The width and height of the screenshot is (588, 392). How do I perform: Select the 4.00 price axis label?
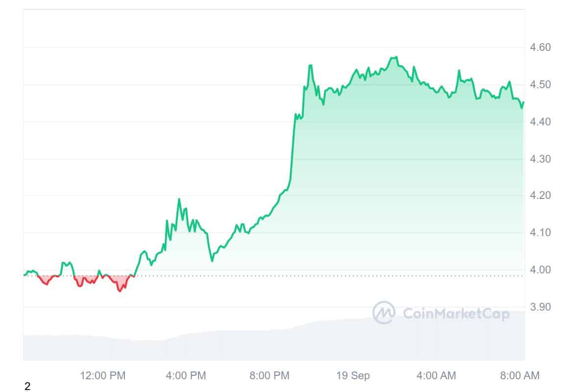coord(541,270)
